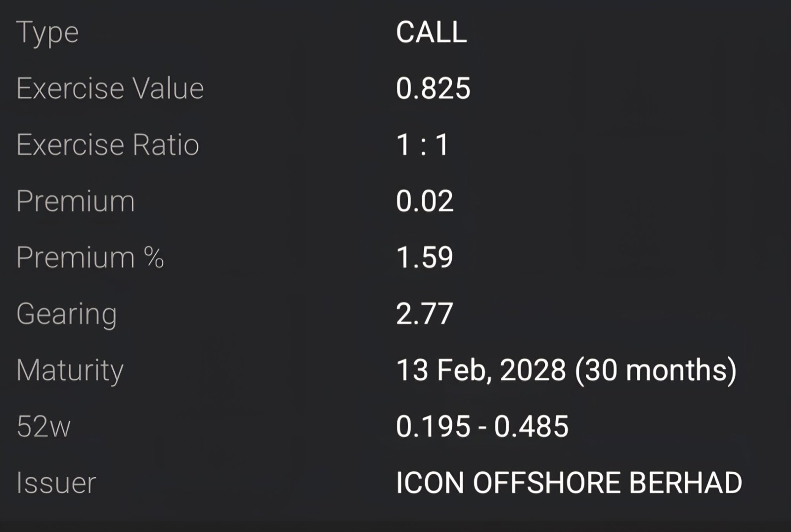The height and width of the screenshot is (532, 791).
Task: Open ICON OFFSHORE BERHAD issuer link
Action: (x=569, y=483)
